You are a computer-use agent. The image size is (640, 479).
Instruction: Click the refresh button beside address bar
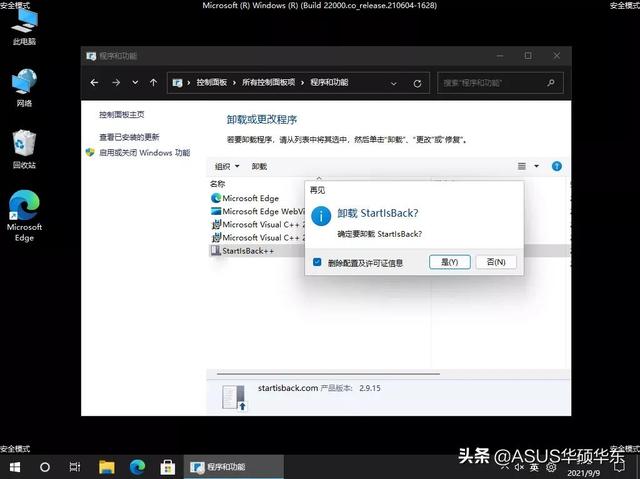point(417,83)
